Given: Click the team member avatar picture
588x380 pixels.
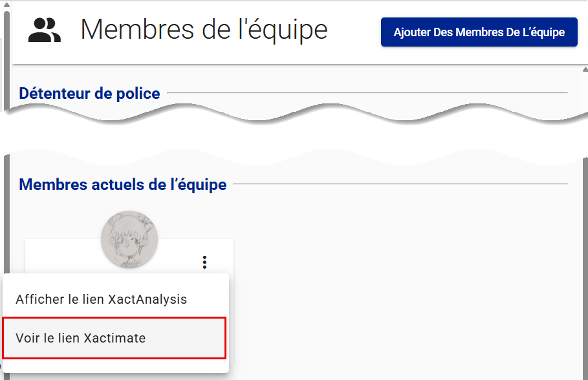Looking at the screenshot, I should click(x=129, y=238).
